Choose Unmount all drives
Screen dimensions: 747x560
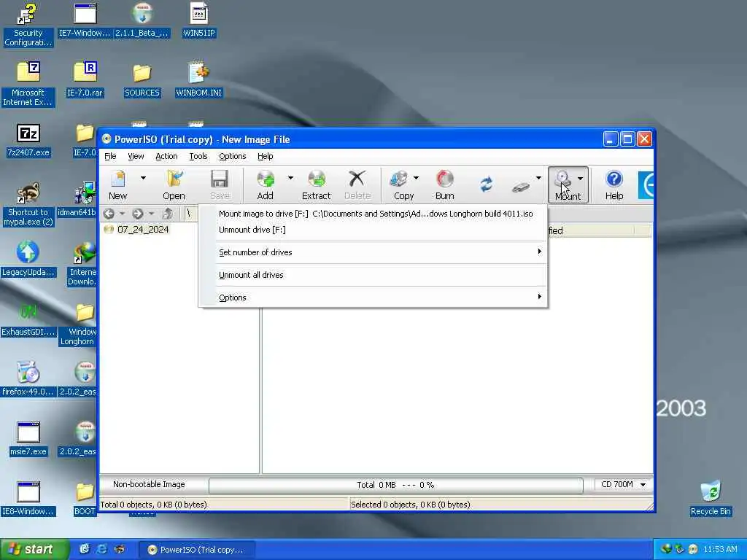click(373, 275)
